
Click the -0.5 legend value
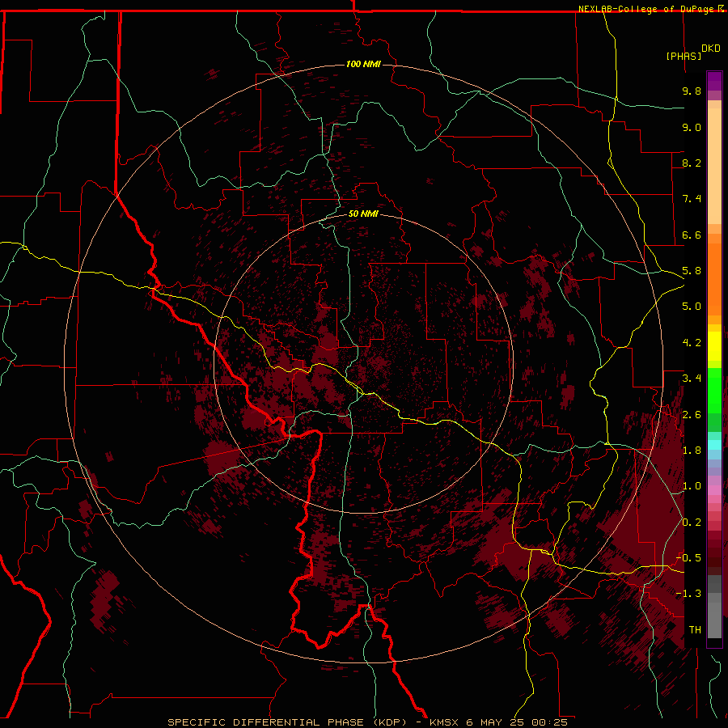pos(688,558)
